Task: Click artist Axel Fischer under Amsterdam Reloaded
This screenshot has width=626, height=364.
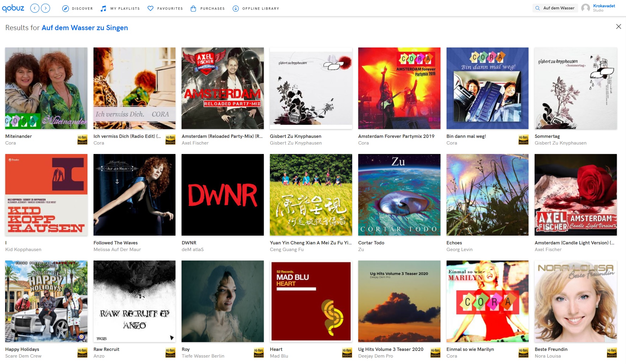Action: point(195,143)
